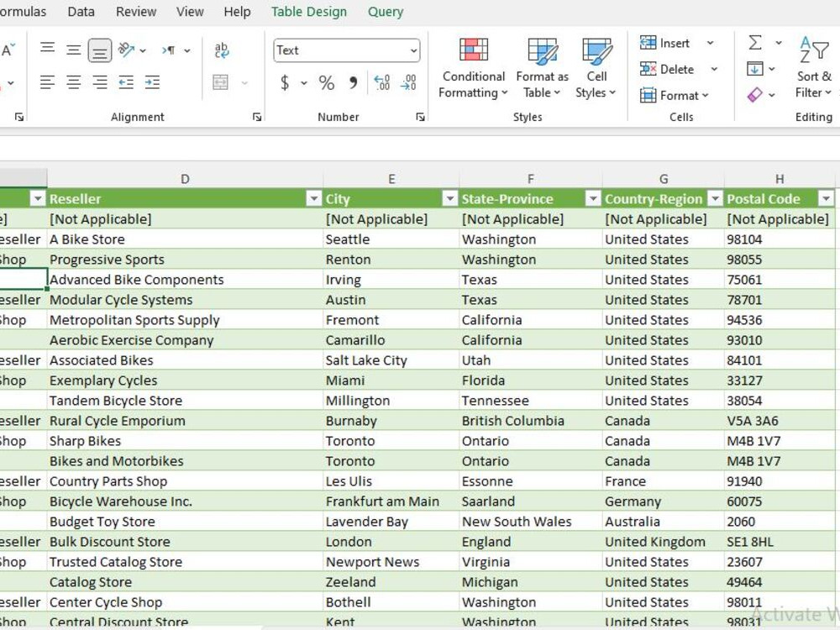This screenshot has height=630, width=840.
Task: Click the text direction icon
Action: tap(168, 50)
